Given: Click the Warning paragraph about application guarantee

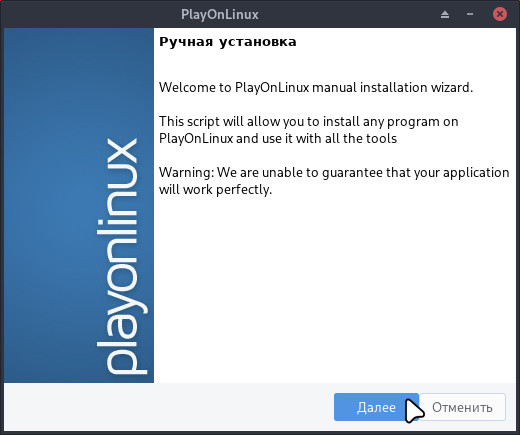Looking at the screenshot, I should click(x=334, y=181).
